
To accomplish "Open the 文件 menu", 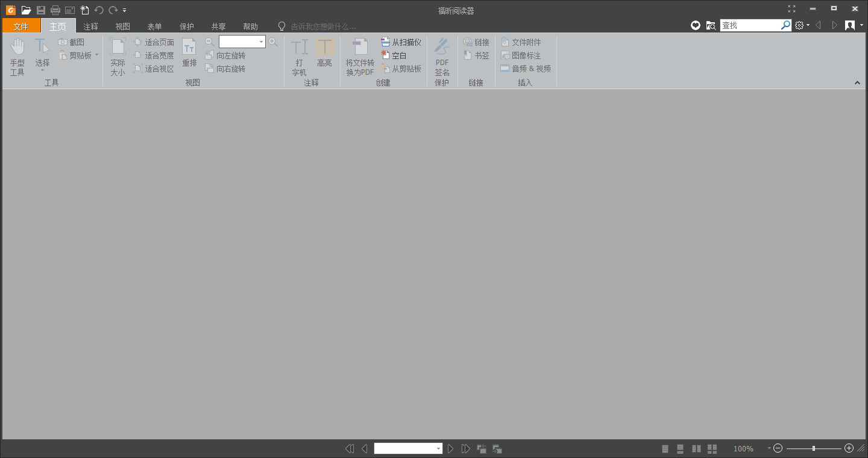I will pyautogui.click(x=21, y=26).
